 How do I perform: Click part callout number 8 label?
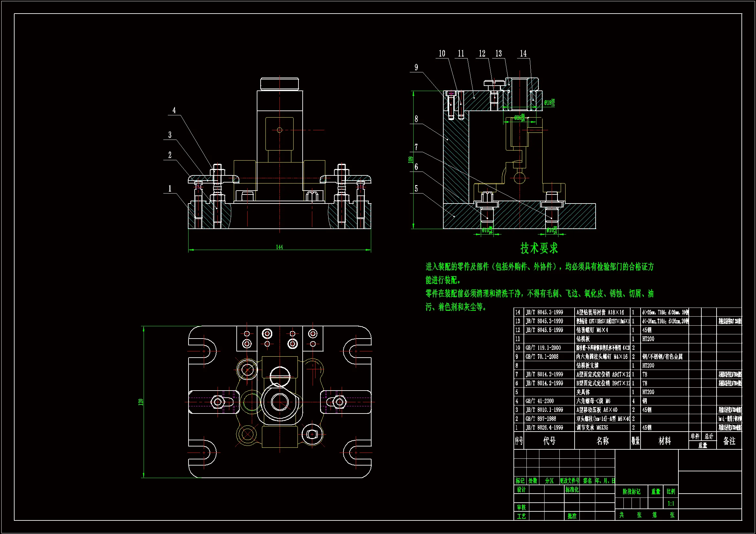click(416, 119)
